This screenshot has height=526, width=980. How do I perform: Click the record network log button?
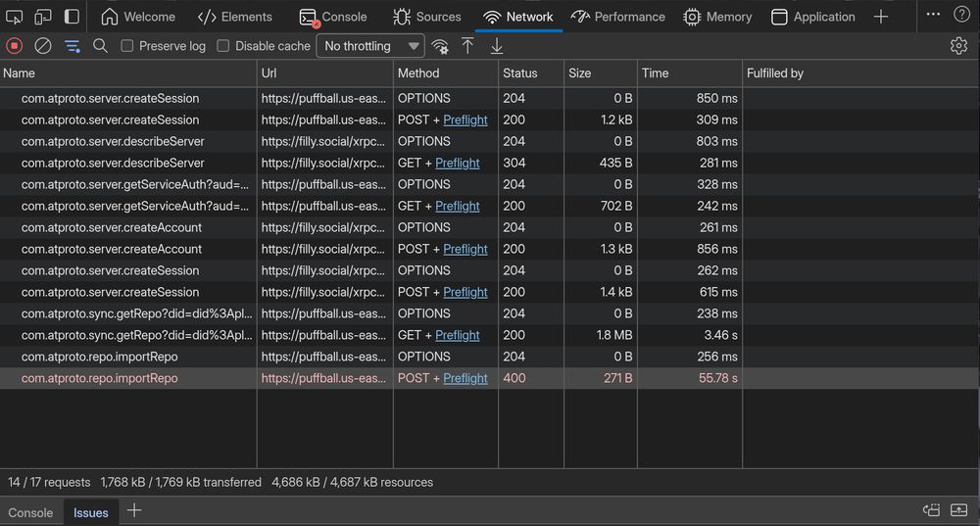tap(14, 46)
